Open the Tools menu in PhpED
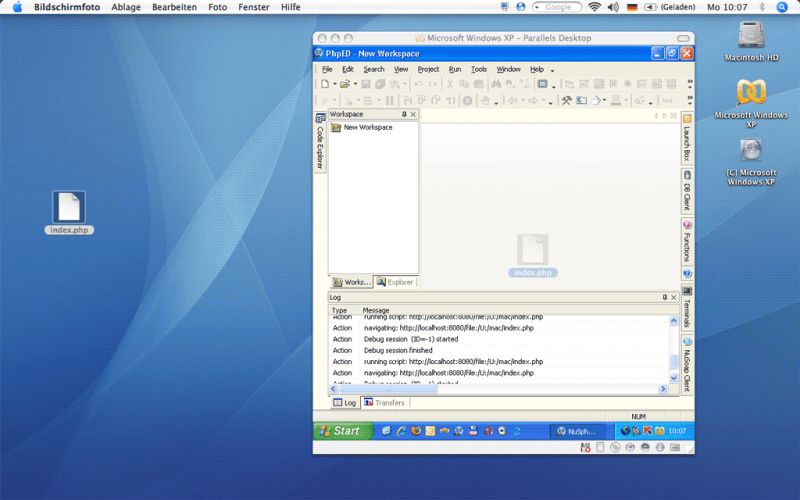 click(x=479, y=69)
